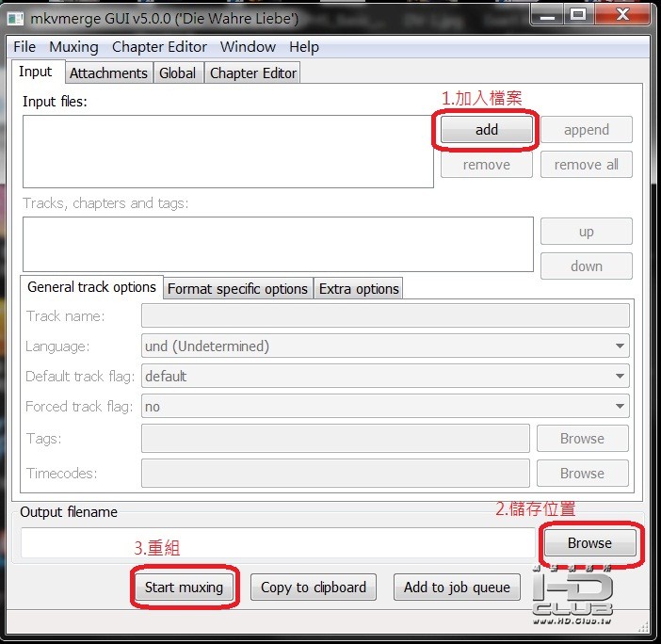
Task: Click the Track name input field
Action: click(x=385, y=315)
